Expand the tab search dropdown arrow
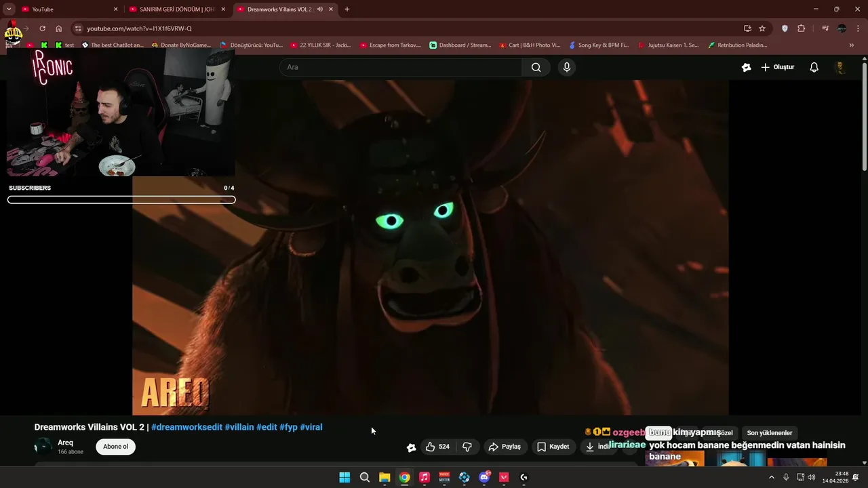Image resolution: width=868 pixels, height=488 pixels. (x=9, y=9)
